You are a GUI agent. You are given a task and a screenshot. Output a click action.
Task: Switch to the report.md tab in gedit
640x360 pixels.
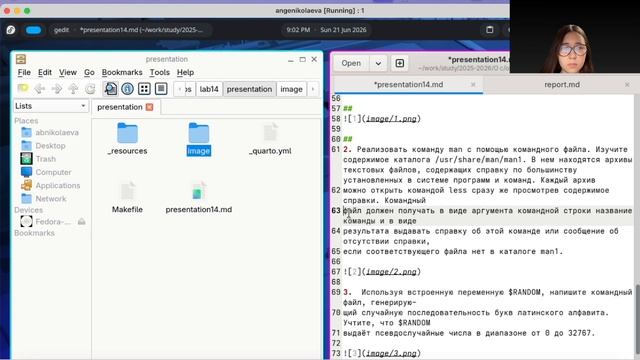pos(562,84)
